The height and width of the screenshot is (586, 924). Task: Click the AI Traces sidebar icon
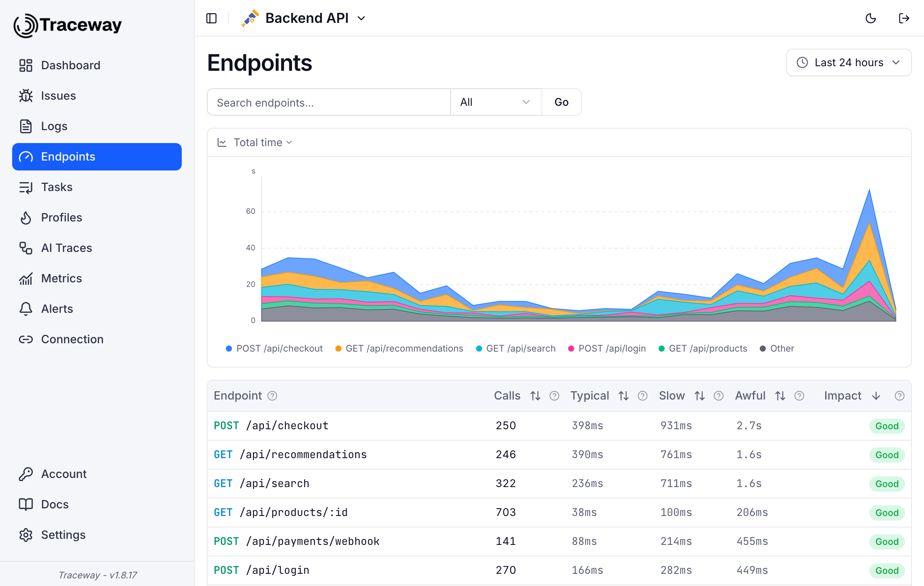(x=26, y=248)
